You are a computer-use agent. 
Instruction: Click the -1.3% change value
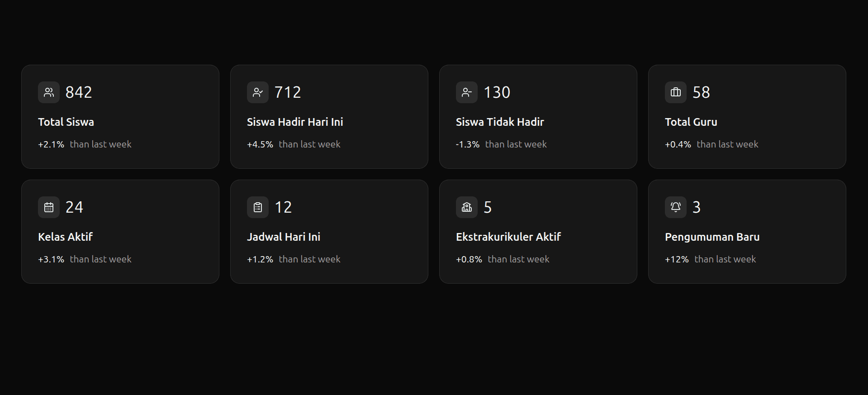click(468, 144)
